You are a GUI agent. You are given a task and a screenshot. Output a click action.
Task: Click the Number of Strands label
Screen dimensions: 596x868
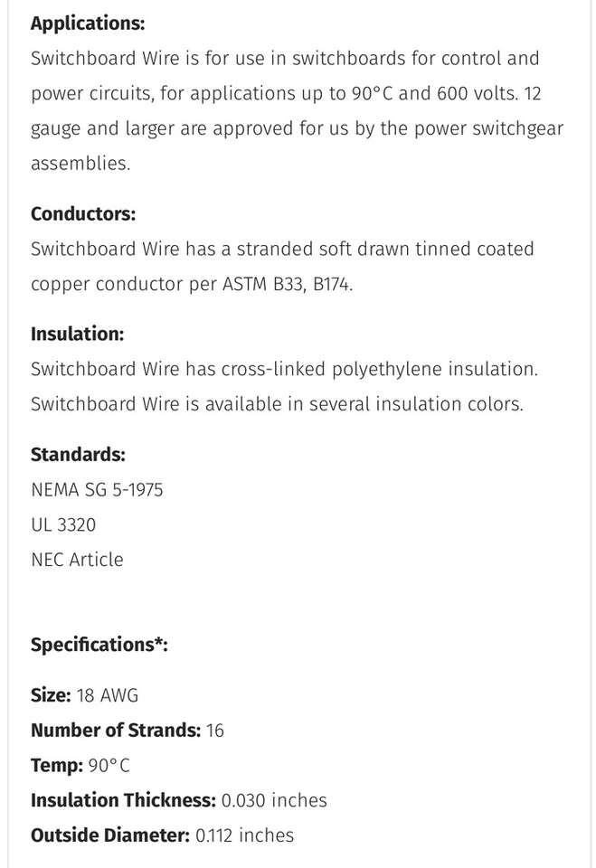click(115, 731)
